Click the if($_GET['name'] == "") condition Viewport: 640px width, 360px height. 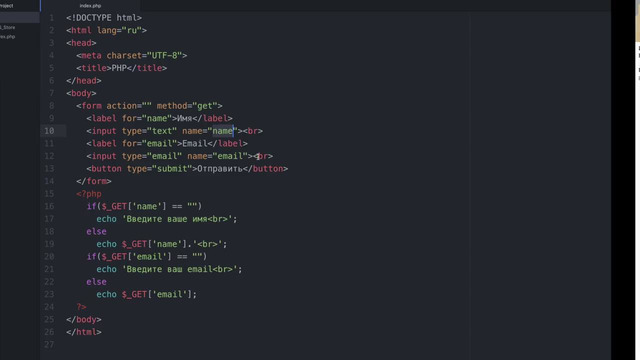144,207
